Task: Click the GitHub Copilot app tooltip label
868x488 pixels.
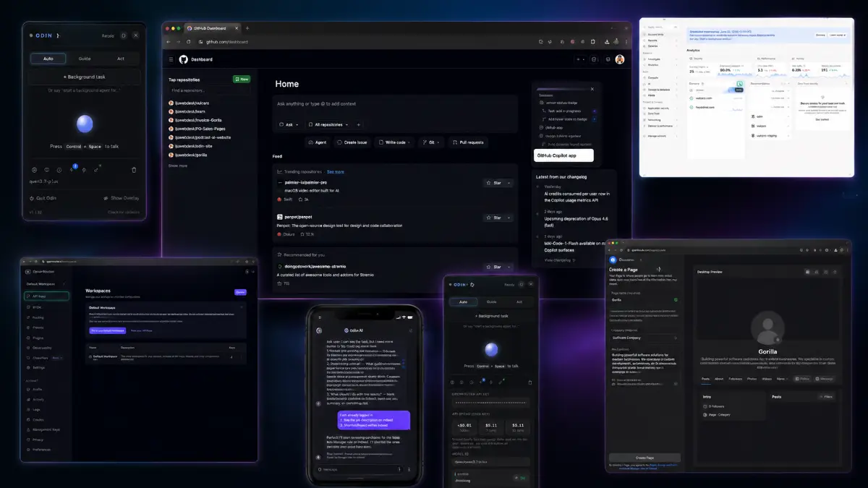Action: pyautogui.click(x=563, y=155)
